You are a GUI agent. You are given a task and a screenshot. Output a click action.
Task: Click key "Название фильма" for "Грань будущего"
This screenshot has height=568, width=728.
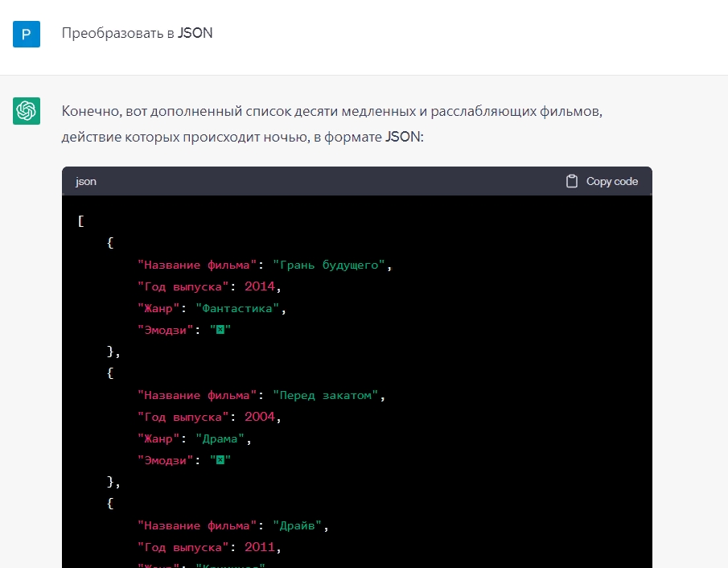pos(197,265)
